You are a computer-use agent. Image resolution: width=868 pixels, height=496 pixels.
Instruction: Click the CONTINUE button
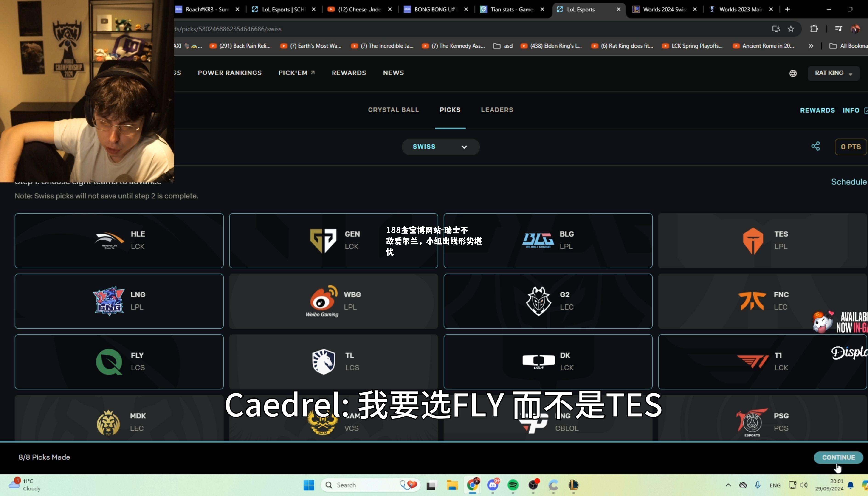tap(838, 457)
